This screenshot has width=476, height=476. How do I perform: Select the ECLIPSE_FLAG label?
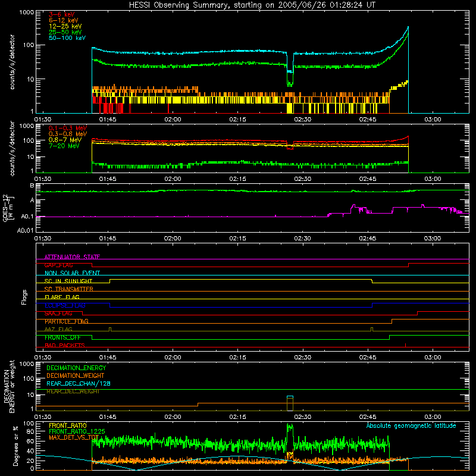pos(65,305)
